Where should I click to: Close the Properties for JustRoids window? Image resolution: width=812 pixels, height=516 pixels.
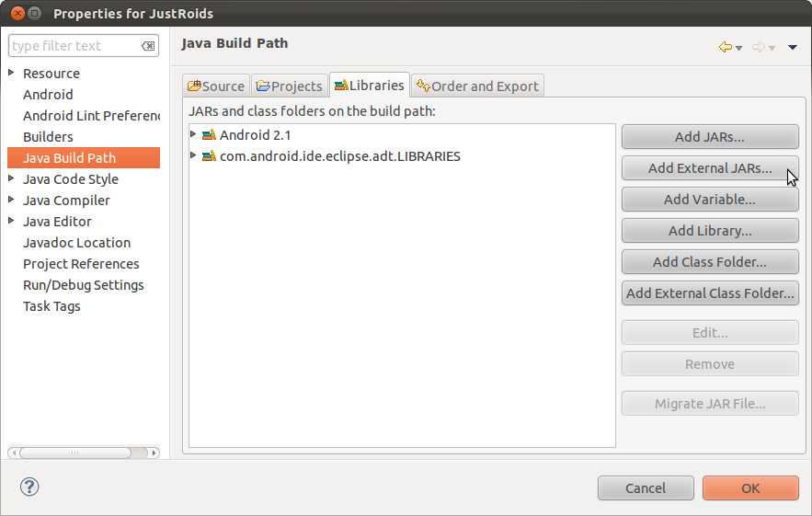17,14
